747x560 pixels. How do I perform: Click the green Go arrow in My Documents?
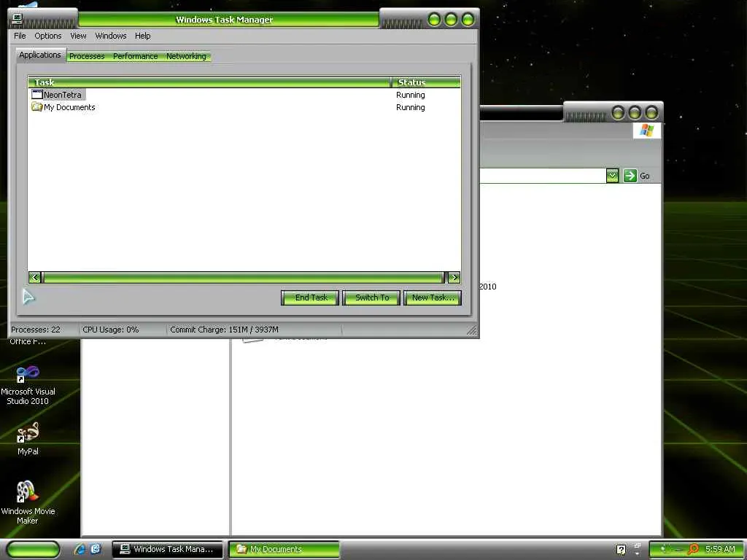pyautogui.click(x=630, y=176)
